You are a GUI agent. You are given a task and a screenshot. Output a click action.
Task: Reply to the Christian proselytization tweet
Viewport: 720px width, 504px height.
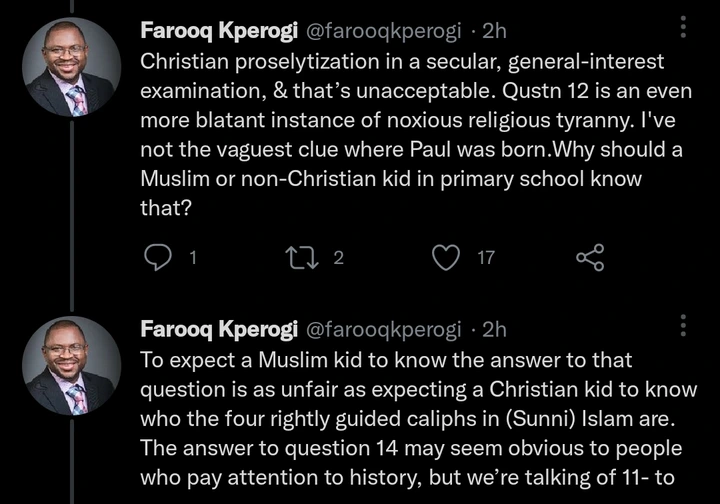[x=158, y=258]
